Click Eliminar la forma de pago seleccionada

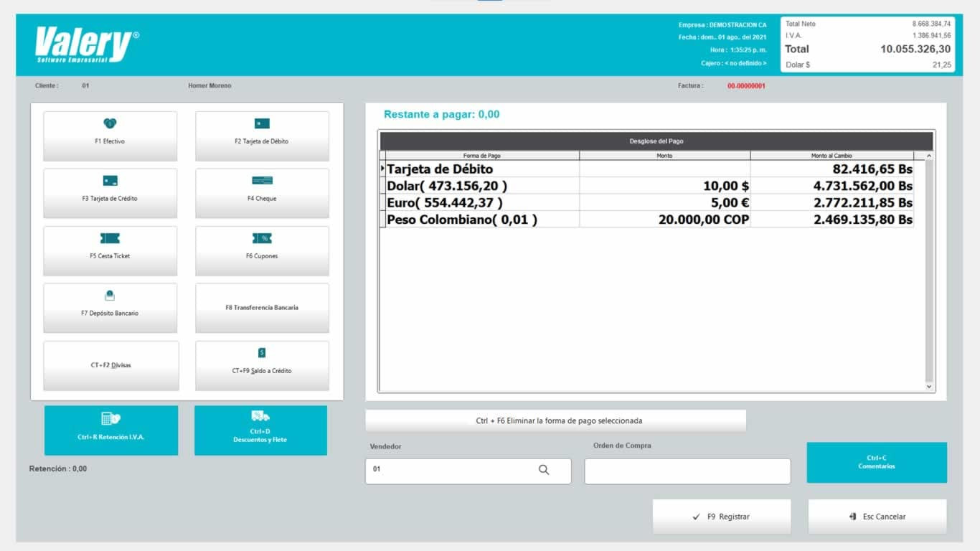pyautogui.click(x=555, y=421)
